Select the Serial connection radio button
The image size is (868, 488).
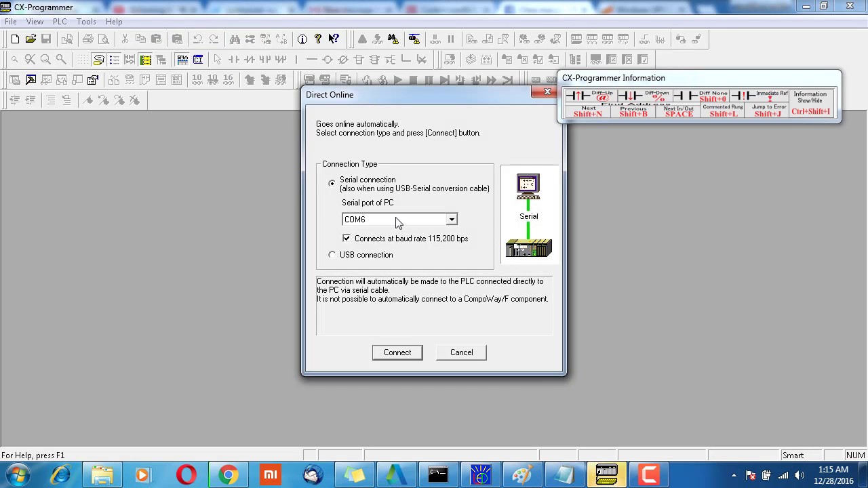coord(332,183)
